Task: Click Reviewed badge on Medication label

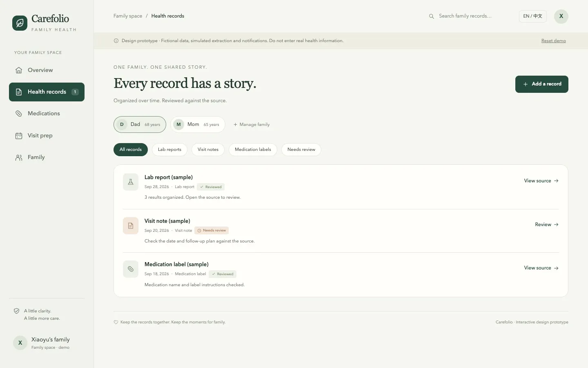Action: pos(223,274)
